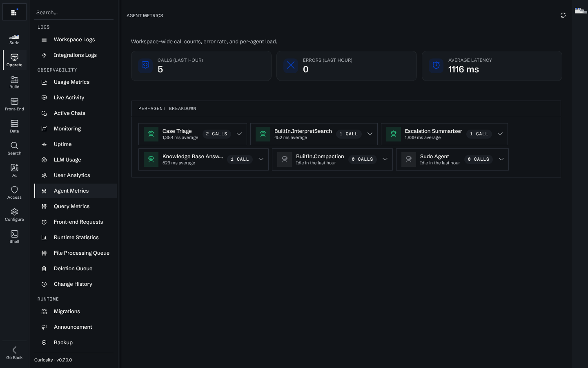Viewport: 588px width, 368px height.
Task: Open the Sudo section in the left rail
Action: click(14, 39)
